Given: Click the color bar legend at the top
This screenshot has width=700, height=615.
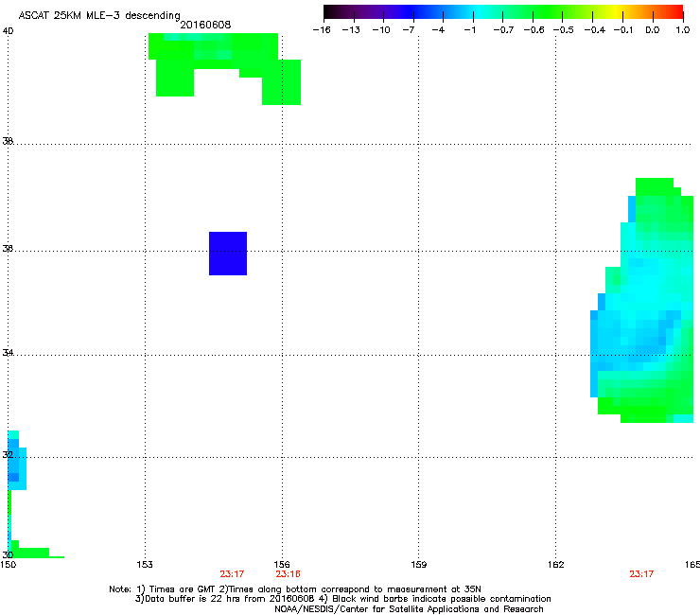Looking at the screenshot, I should (503, 12).
